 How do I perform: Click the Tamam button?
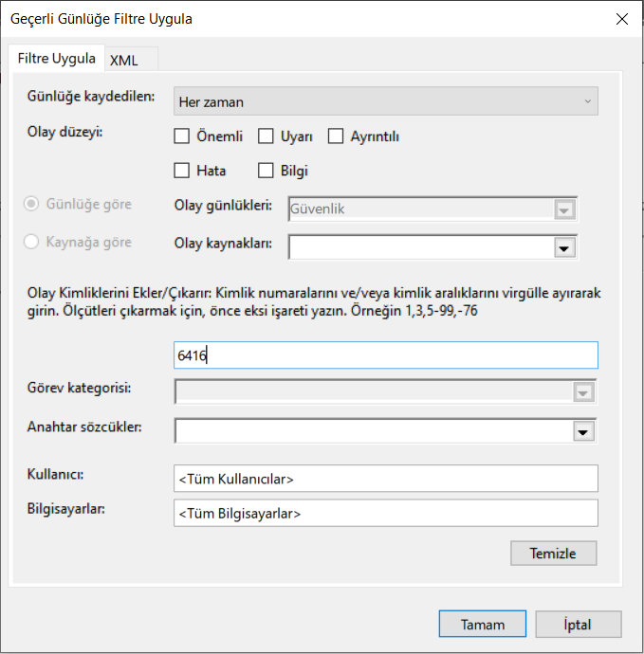(x=483, y=625)
